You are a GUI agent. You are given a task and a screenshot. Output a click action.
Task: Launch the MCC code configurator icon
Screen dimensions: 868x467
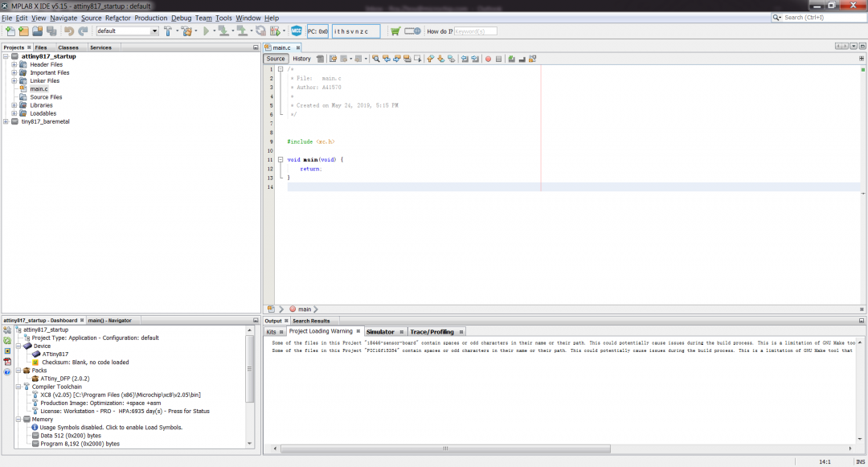[x=297, y=31]
